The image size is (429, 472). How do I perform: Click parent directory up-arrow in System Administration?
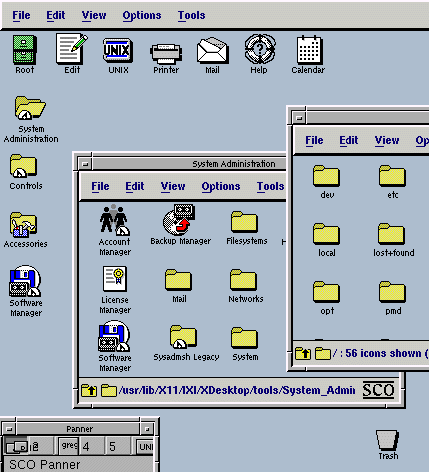point(89,390)
